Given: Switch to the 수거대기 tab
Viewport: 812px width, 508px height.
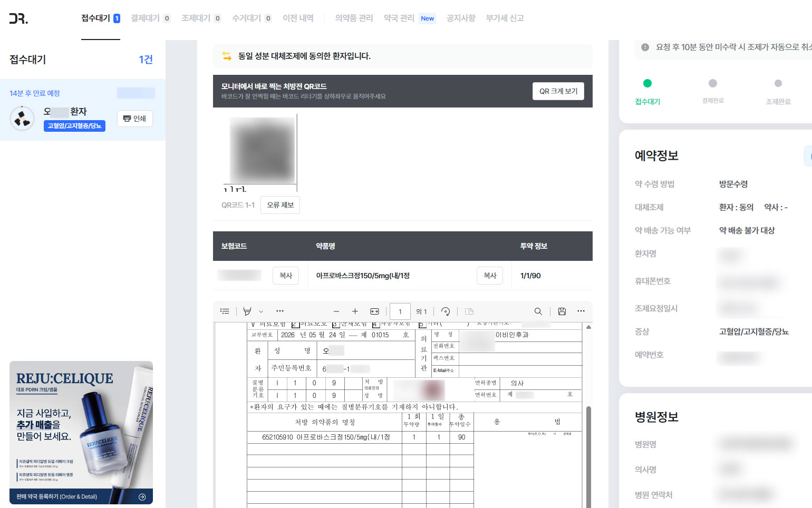Looking at the screenshot, I should pyautogui.click(x=252, y=18).
